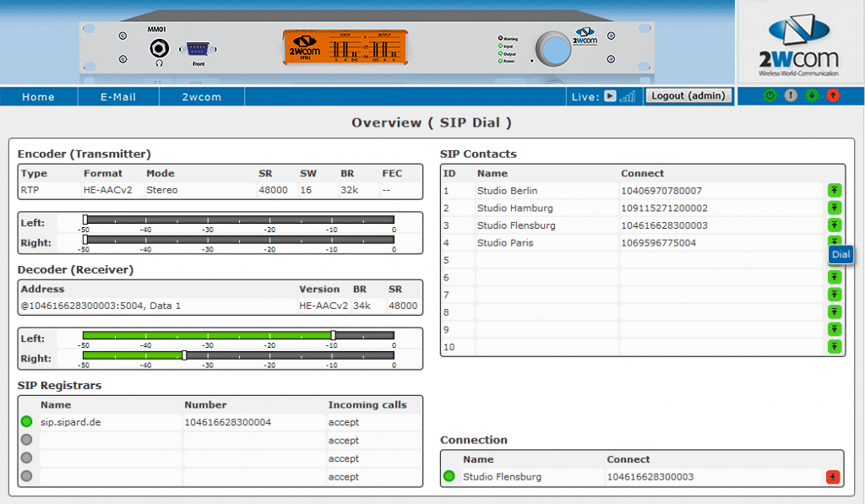Screen dimensions: 865x504
Task: Click the green input down-arrow status icon
Action: [812, 96]
